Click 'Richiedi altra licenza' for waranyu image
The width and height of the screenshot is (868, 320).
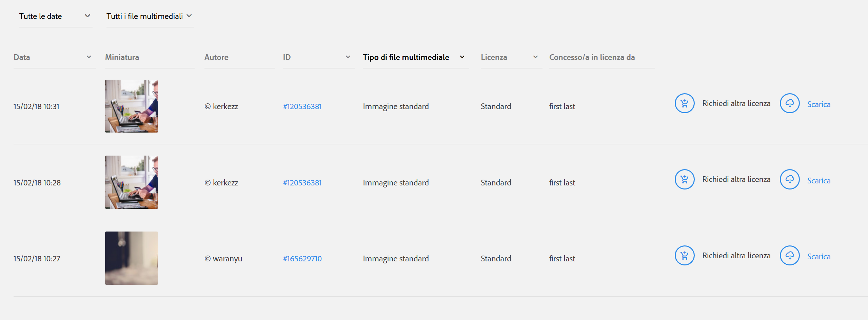736,256
